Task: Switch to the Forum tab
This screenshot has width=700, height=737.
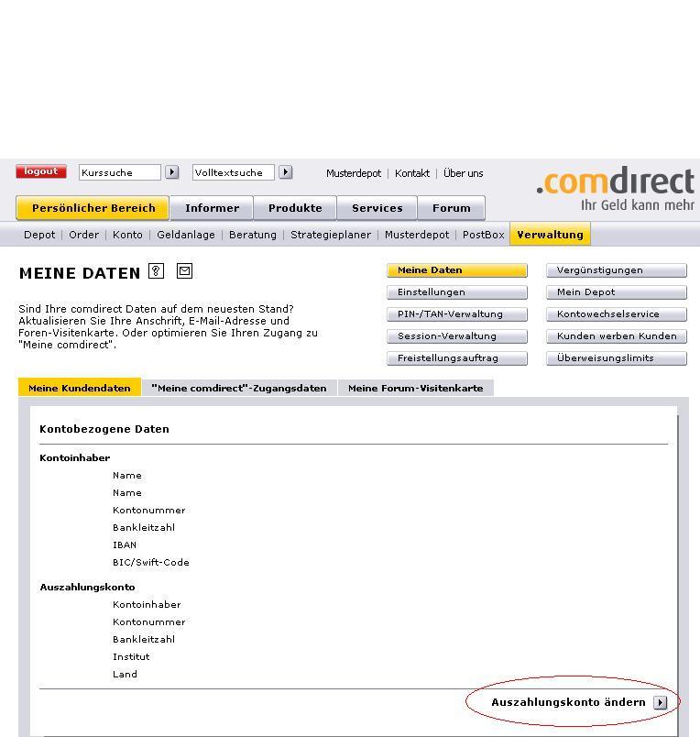Action: point(452,208)
